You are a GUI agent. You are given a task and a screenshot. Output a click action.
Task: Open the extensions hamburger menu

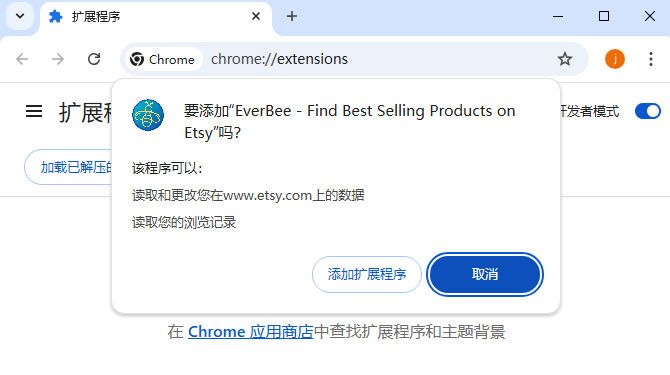coord(34,111)
